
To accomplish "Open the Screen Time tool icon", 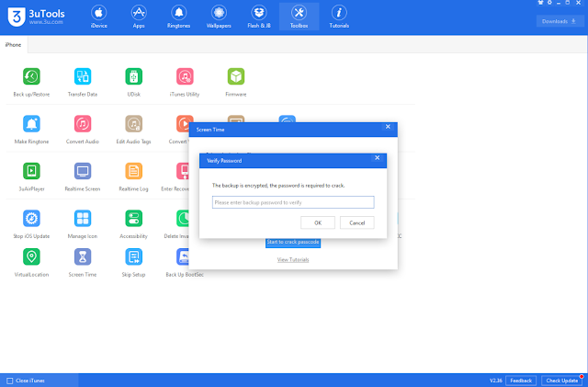I will pos(83,256).
